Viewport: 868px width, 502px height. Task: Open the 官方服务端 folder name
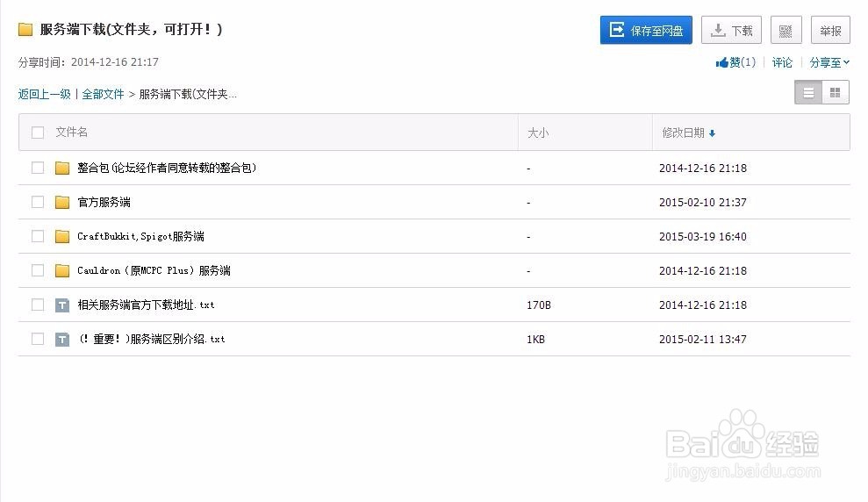click(x=104, y=202)
